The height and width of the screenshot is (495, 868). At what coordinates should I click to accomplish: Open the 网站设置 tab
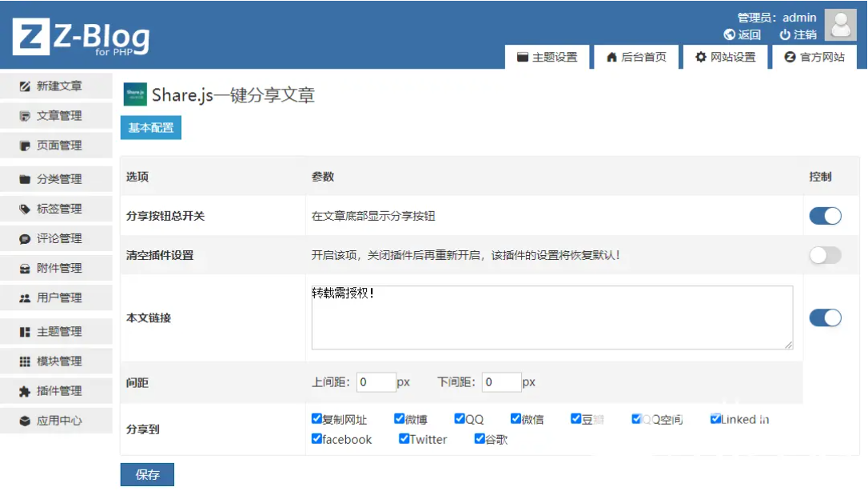click(725, 57)
